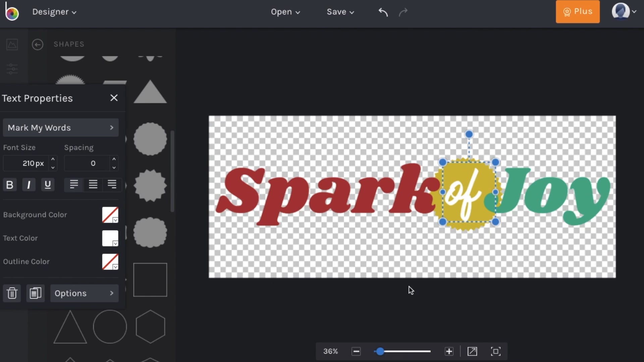This screenshot has width=644, height=362.
Task: Click the rotation handle above 'of' text
Action: click(x=469, y=134)
